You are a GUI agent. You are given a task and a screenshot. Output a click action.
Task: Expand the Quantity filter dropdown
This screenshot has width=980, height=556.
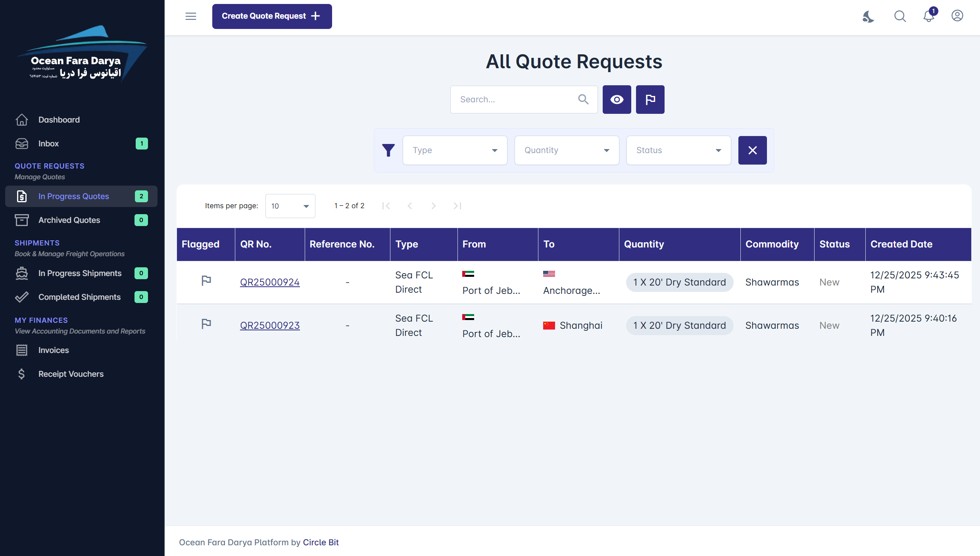point(567,150)
